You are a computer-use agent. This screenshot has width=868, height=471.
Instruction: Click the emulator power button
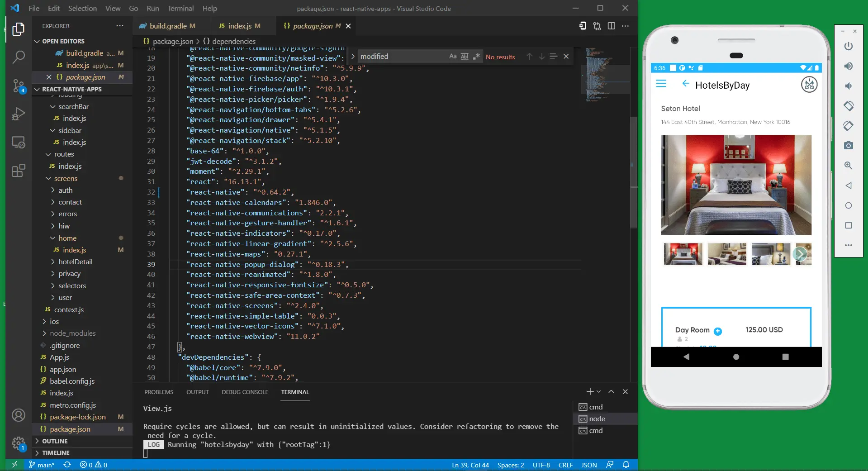click(848, 46)
